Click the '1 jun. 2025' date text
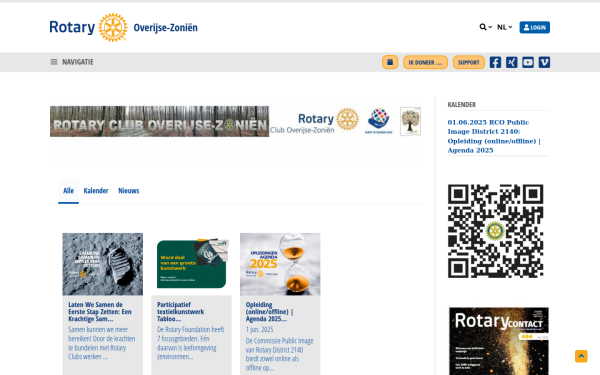600x375 pixels. [259, 329]
